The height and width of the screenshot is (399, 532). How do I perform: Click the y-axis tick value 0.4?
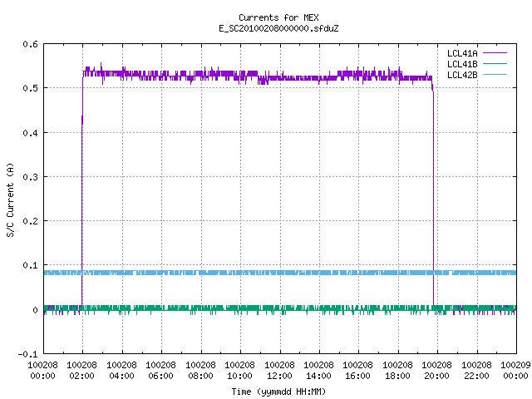[x=30, y=133]
